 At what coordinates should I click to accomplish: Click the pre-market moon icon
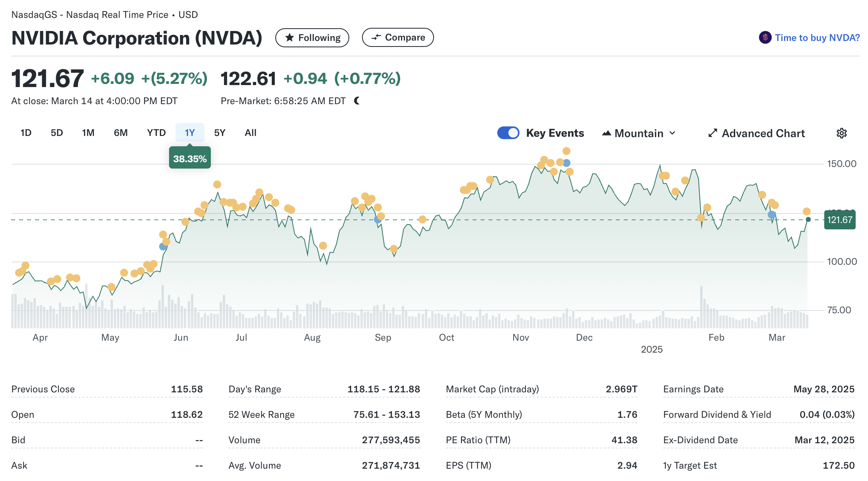pyautogui.click(x=357, y=101)
